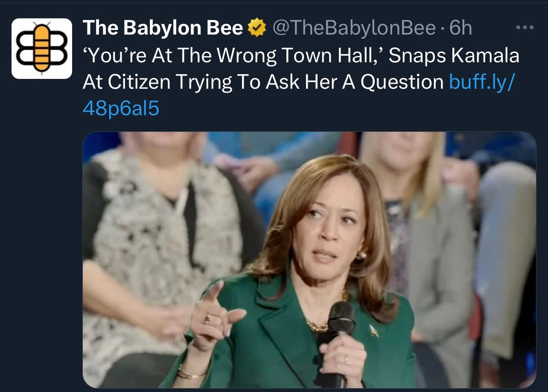The image size is (548, 392).
Task: Click the 'At Citizen Trying To Ask' text line
Action: coord(171,82)
